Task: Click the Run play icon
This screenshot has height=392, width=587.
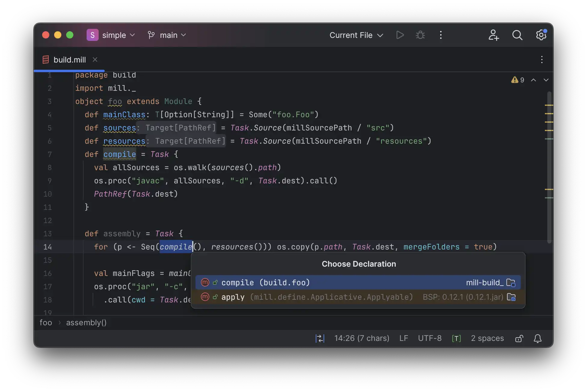Action: click(400, 35)
